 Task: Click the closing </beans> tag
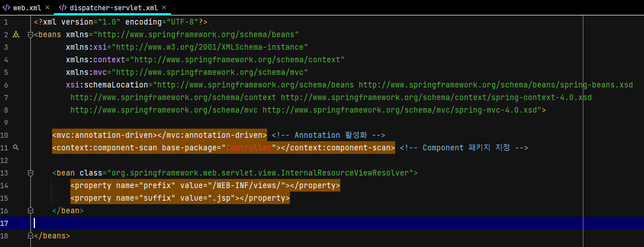51,236
